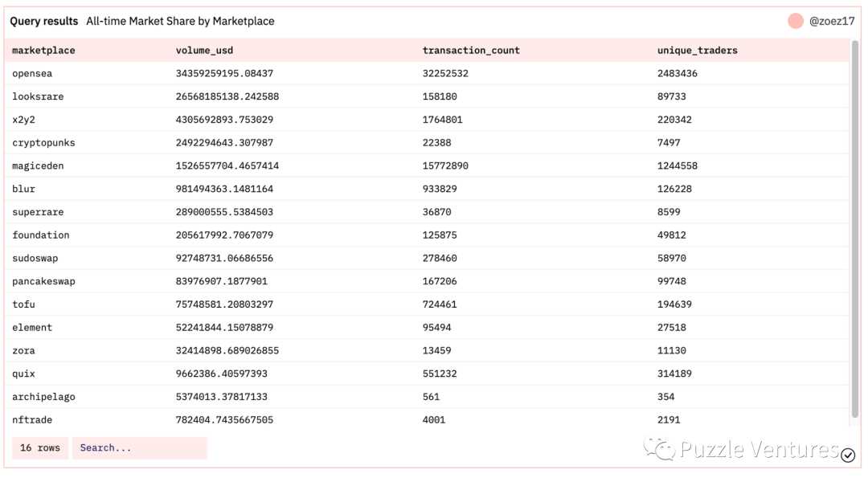The width and height of the screenshot is (868, 486).
Task: Sort by the unique_traders column header
Action: [x=697, y=51]
